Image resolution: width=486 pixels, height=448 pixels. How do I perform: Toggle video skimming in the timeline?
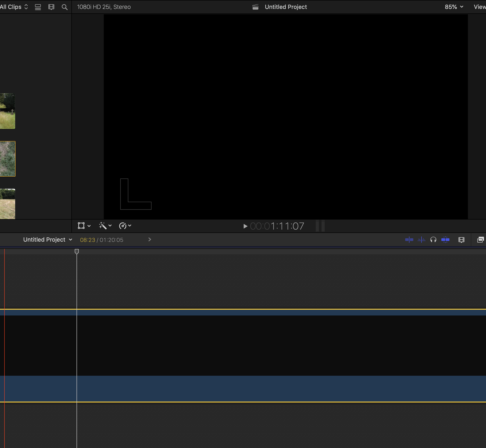(409, 240)
